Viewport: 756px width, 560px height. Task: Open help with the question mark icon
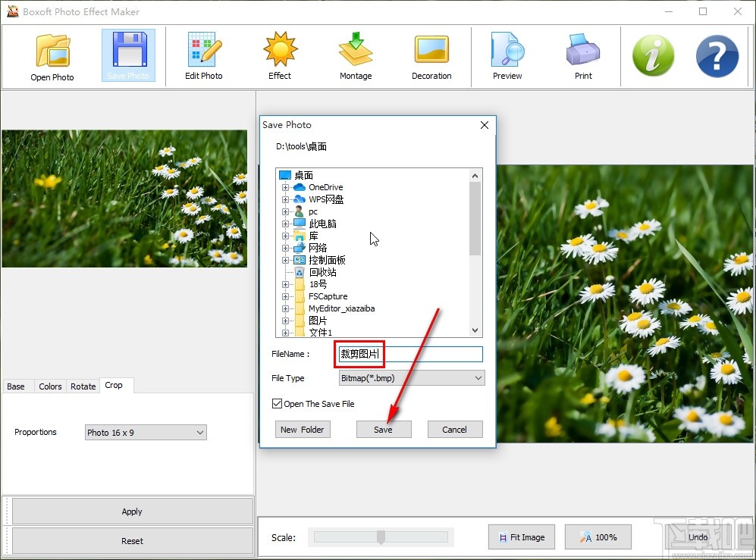point(717,55)
